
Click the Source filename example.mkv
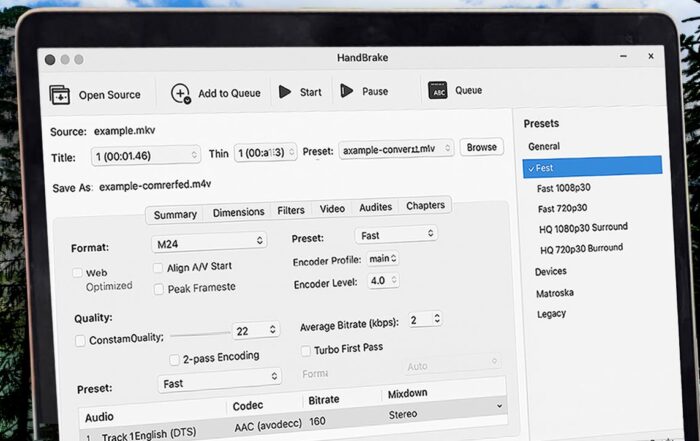(125, 131)
